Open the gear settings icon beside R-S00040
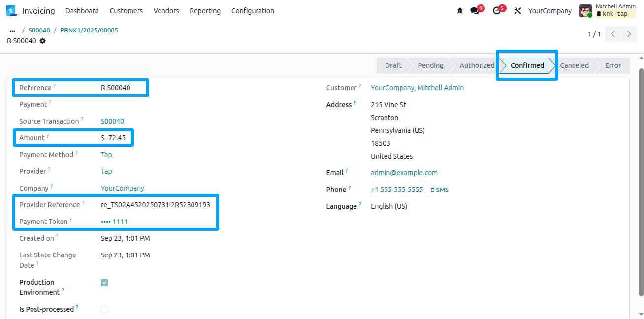This screenshot has width=644, height=319. pos(42,41)
